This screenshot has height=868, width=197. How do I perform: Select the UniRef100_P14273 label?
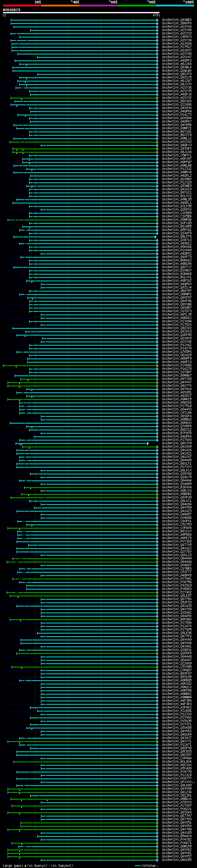click(177, 115)
